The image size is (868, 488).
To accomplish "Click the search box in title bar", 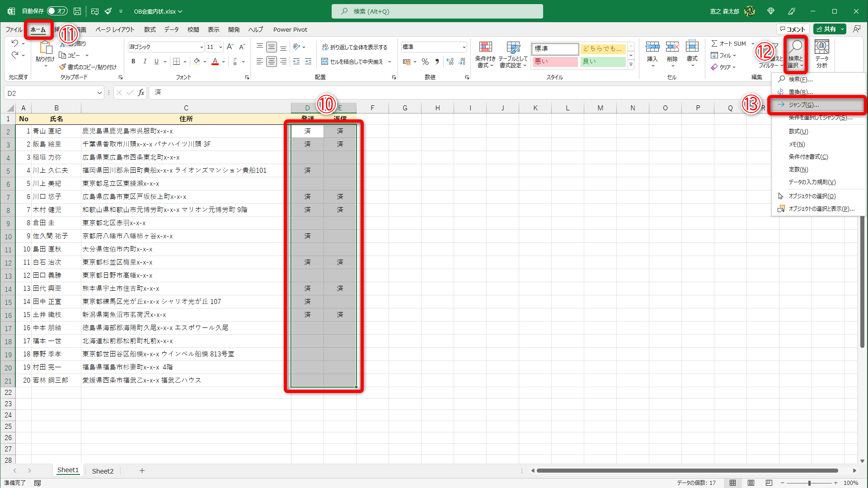I will click(437, 11).
